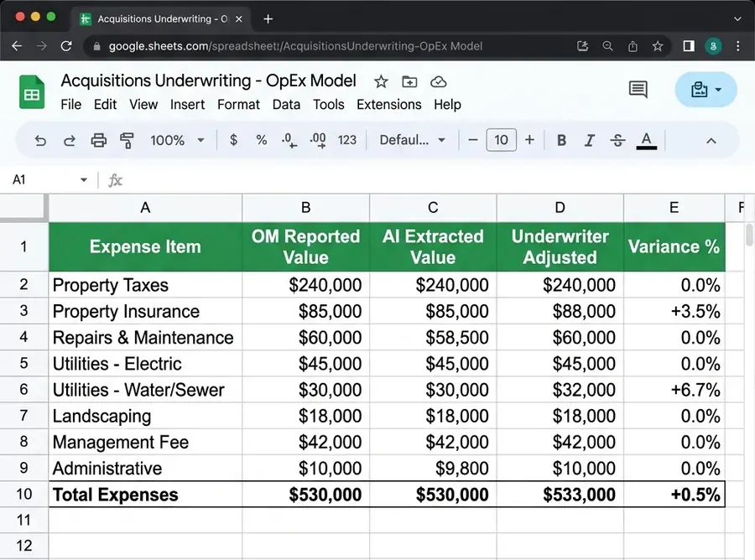Select column A header

click(145, 208)
